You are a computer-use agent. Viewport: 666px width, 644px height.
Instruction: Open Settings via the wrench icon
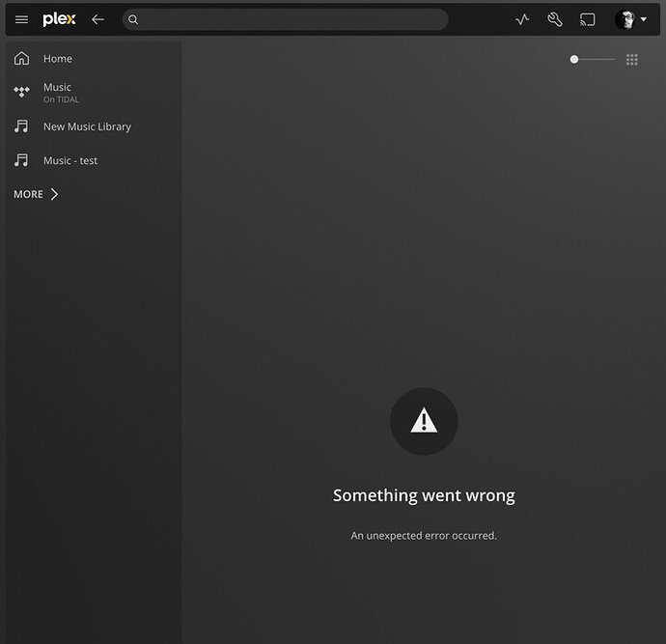click(x=555, y=19)
